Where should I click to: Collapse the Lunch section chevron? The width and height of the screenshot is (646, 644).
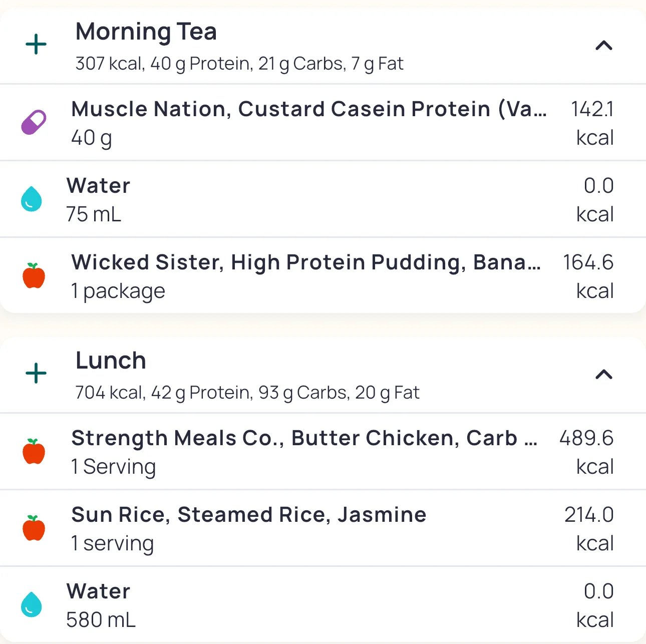pyautogui.click(x=604, y=374)
